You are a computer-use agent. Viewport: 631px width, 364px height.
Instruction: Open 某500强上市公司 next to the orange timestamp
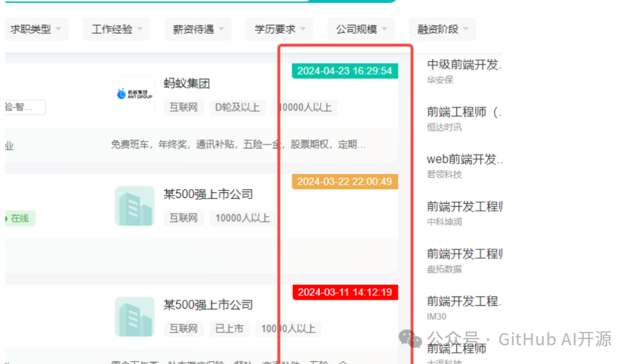point(208,194)
